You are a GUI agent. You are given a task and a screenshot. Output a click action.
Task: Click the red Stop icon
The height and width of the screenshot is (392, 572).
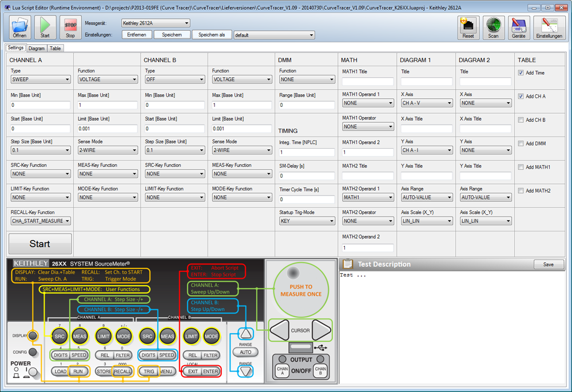click(70, 25)
